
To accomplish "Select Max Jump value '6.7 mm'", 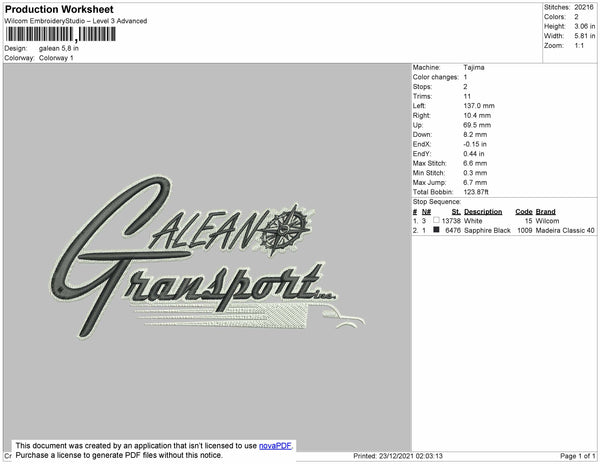I will click(475, 182).
